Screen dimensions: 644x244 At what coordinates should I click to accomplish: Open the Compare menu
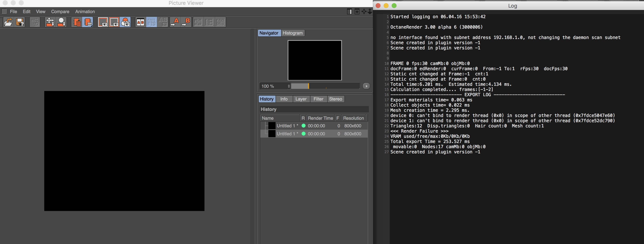point(60,11)
